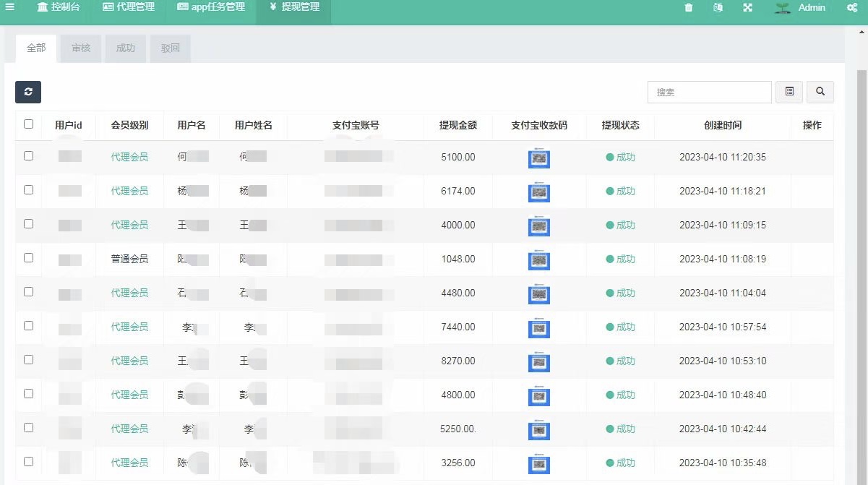868x485 pixels.
Task: Open the app任务管理 menu
Action: (x=211, y=7)
